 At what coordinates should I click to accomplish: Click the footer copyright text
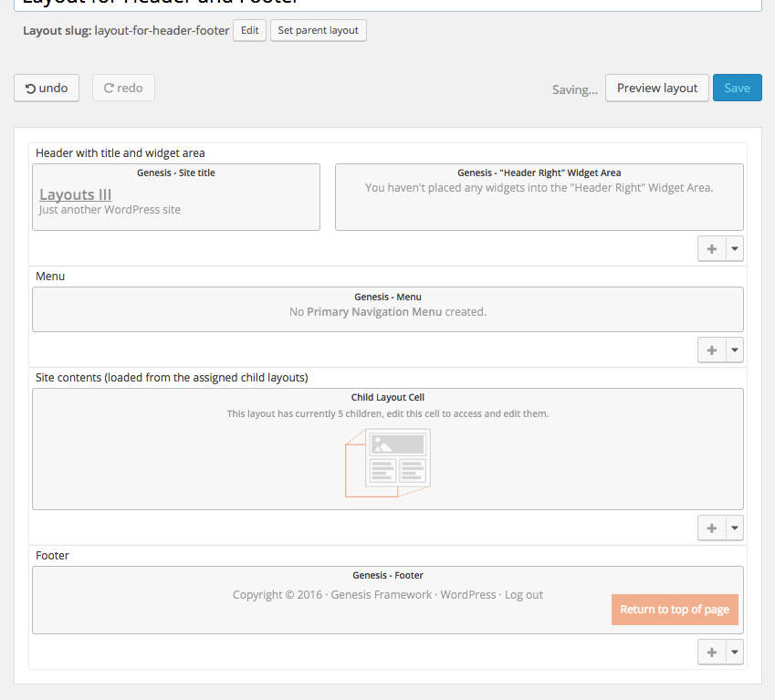click(x=388, y=595)
